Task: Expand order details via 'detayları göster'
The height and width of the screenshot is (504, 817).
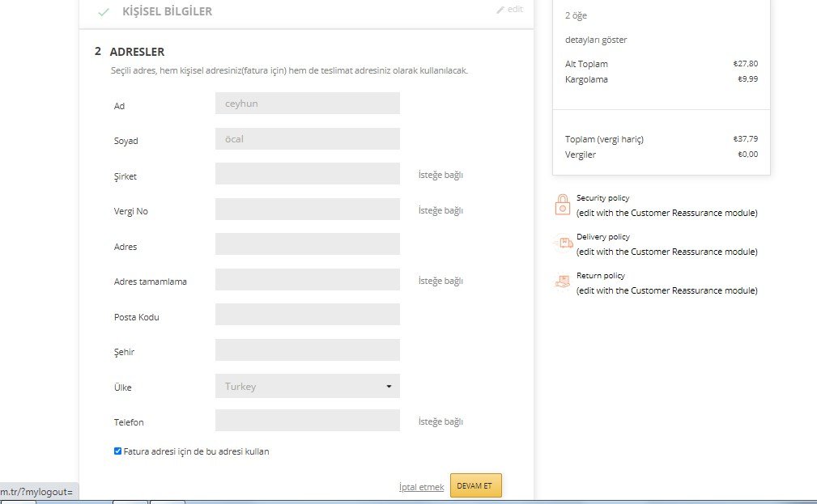Action: click(x=596, y=40)
